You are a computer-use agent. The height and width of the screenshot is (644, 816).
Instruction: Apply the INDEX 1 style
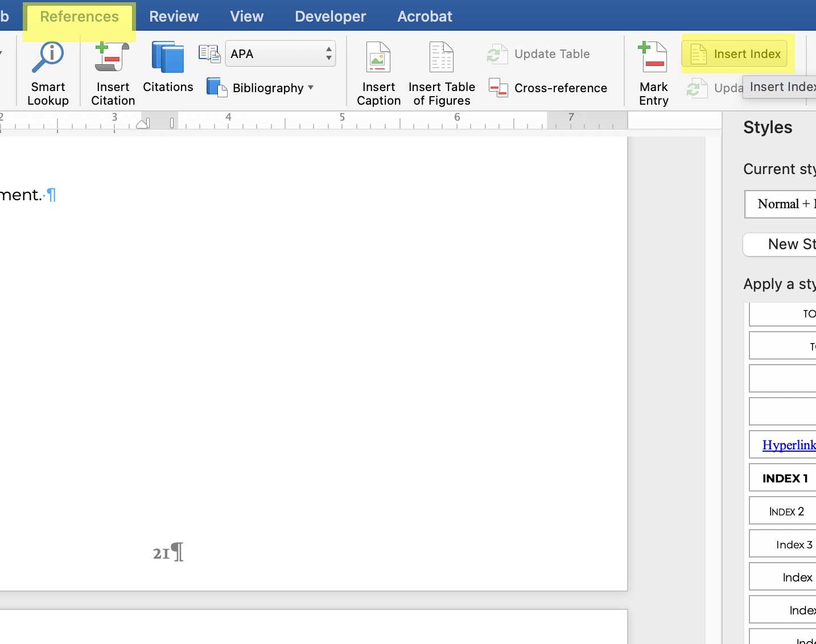(x=785, y=478)
